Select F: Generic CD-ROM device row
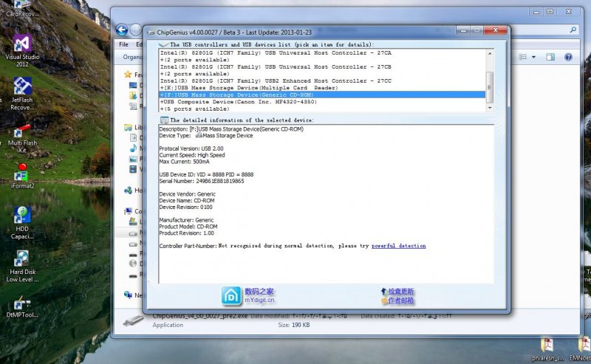Screen dimensions: 591x364 322,95
